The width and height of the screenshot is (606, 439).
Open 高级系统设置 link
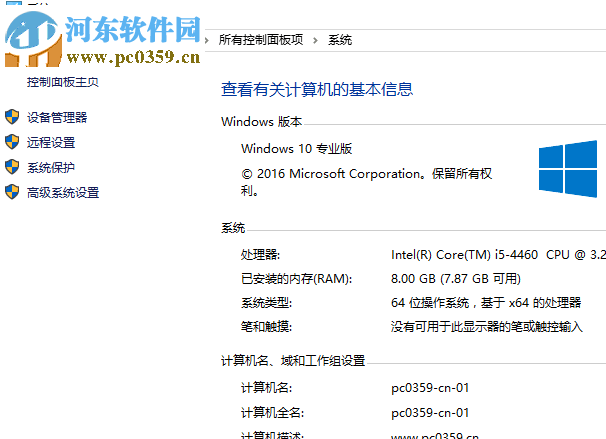click(x=63, y=192)
